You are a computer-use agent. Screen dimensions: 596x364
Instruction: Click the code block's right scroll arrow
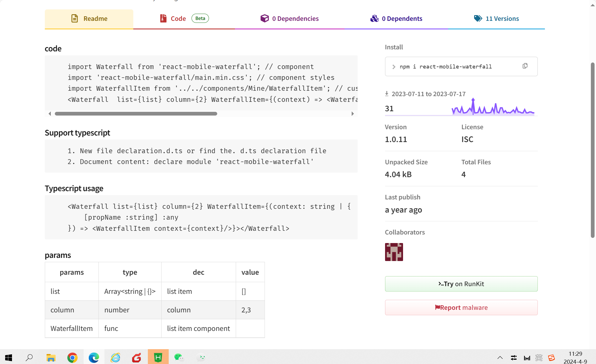pos(353,114)
